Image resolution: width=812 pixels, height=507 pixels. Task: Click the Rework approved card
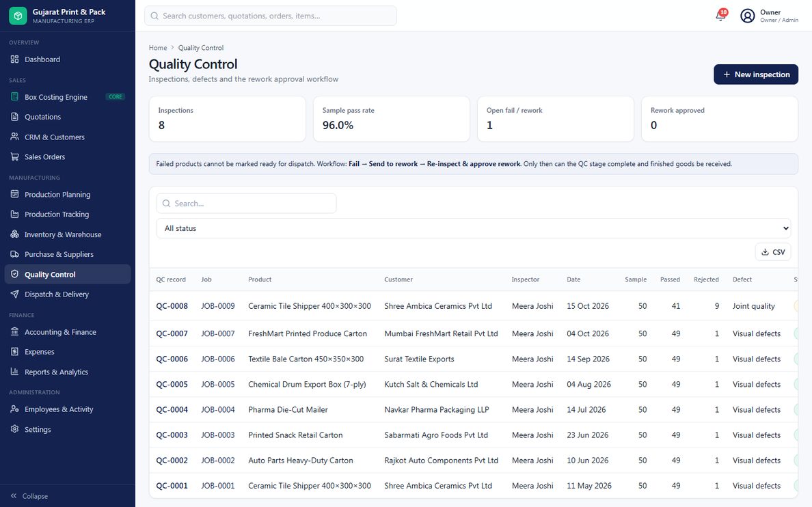[x=720, y=119]
